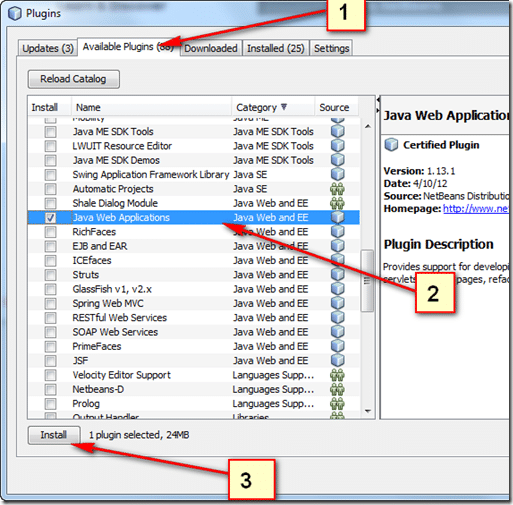Open the Installed (25) tab
Image resolution: width=513 pixels, height=505 pixels.
click(x=276, y=48)
